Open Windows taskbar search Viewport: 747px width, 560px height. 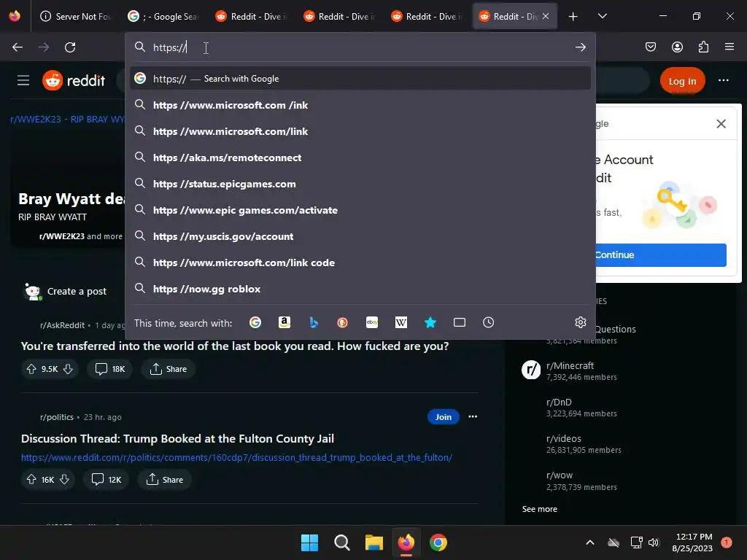tap(341, 542)
